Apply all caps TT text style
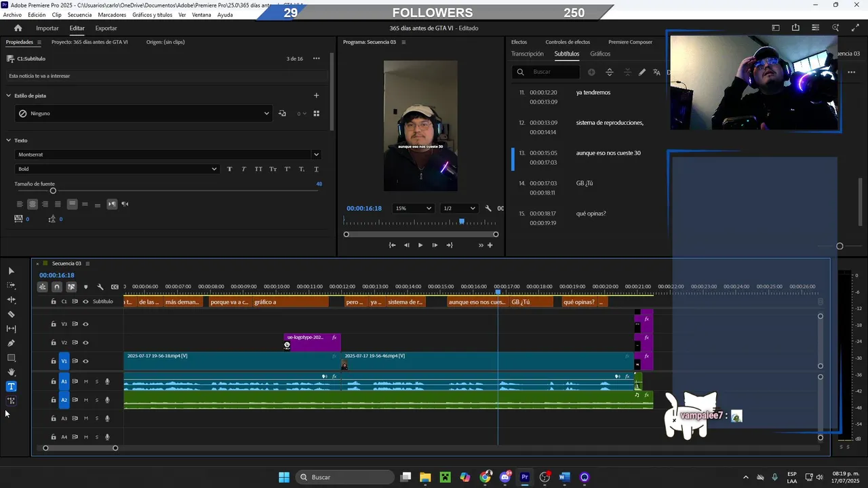868x488 pixels. point(258,169)
